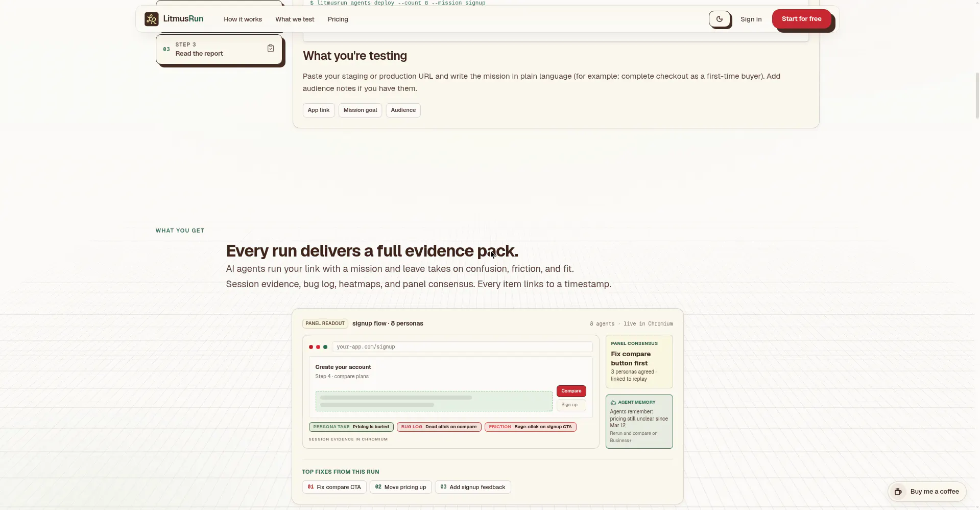980x510 pixels.
Task: Select the Audience chip
Action: 403,110
